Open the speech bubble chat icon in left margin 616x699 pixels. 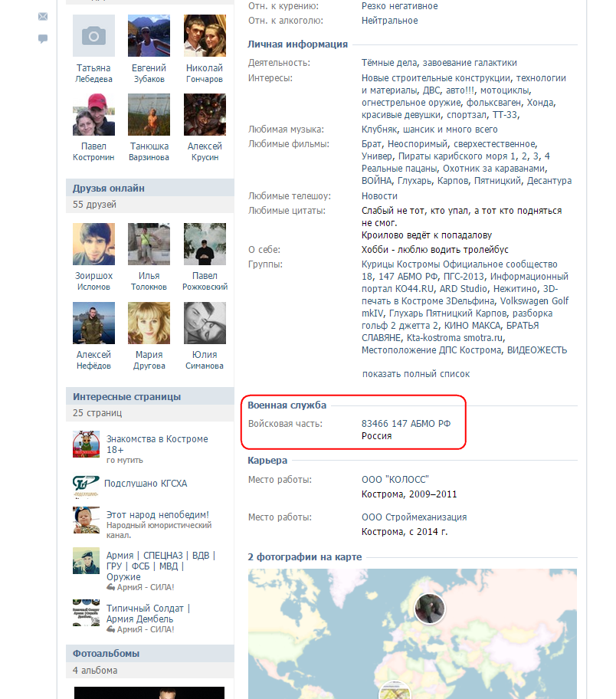click(43, 39)
